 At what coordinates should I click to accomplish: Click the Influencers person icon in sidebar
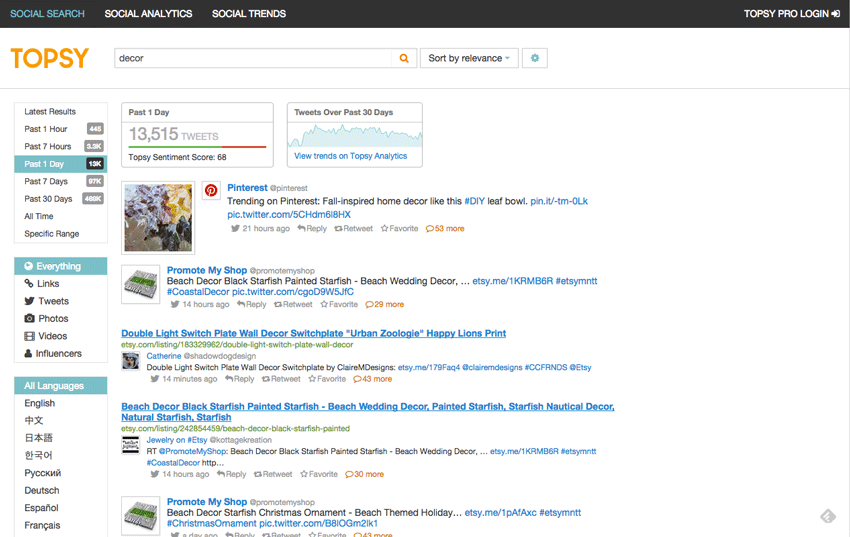coord(28,353)
